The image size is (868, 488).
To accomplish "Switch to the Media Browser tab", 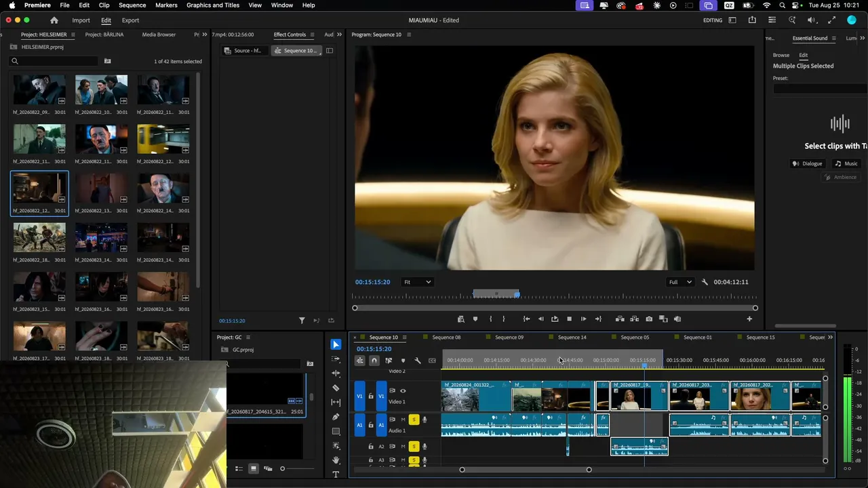I will (x=159, y=35).
